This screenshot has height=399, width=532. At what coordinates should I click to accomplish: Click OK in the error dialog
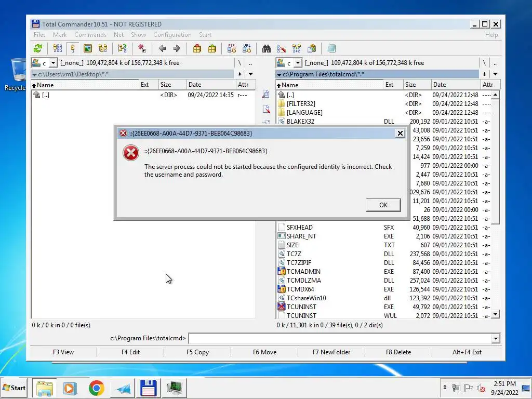383,205
